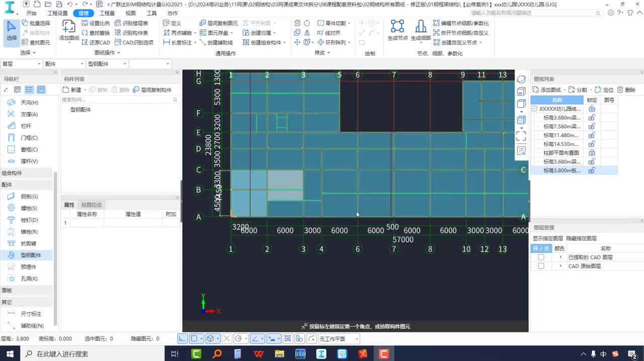The image size is (644, 361).
Task: Click 生成节点 tool
Action: coord(397,30)
